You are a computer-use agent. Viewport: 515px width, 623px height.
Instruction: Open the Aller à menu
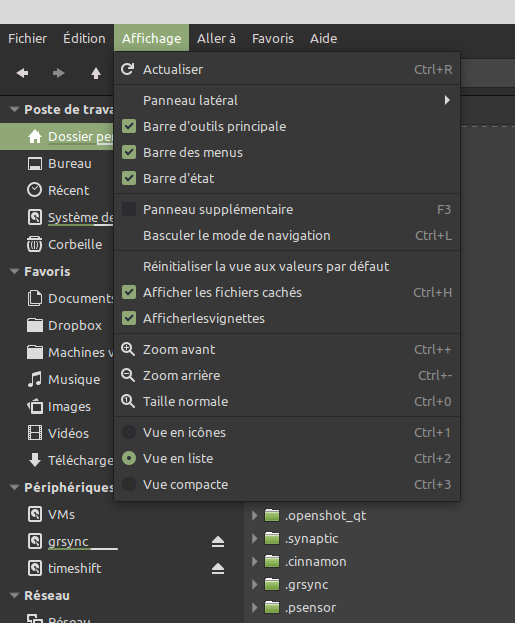click(x=217, y=38)
